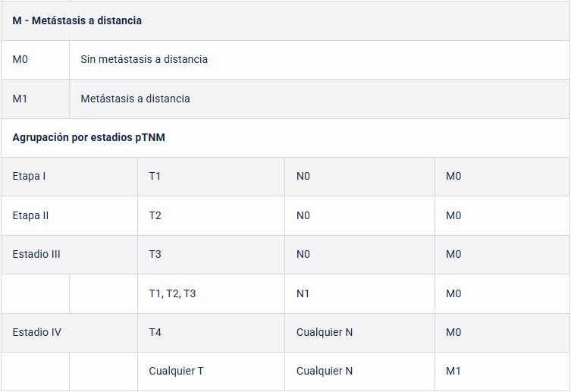Screen dimensions: 571x392
Task: Select the "Estadio IV" stage cell
Action: tap(37, 332)
